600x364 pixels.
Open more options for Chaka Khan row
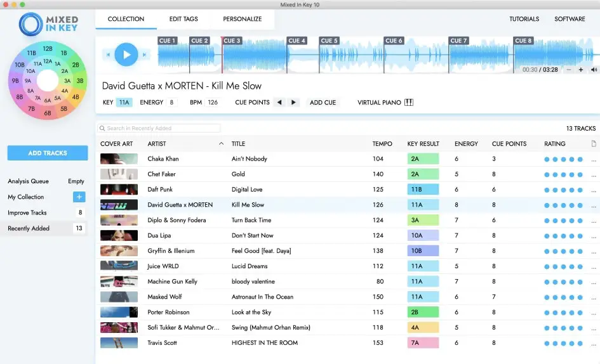click(594, 160)
